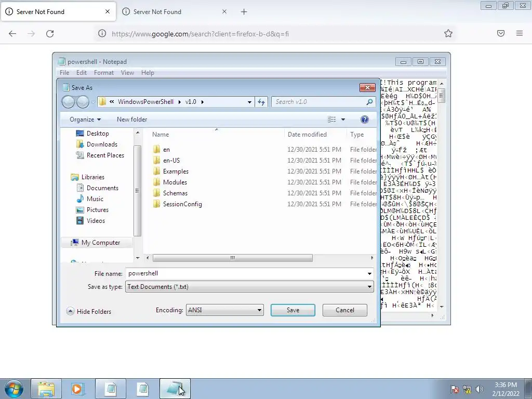Open Recent Places in navigation pane
This screenshot has width=532, height=399.
(x=105, y=155)
